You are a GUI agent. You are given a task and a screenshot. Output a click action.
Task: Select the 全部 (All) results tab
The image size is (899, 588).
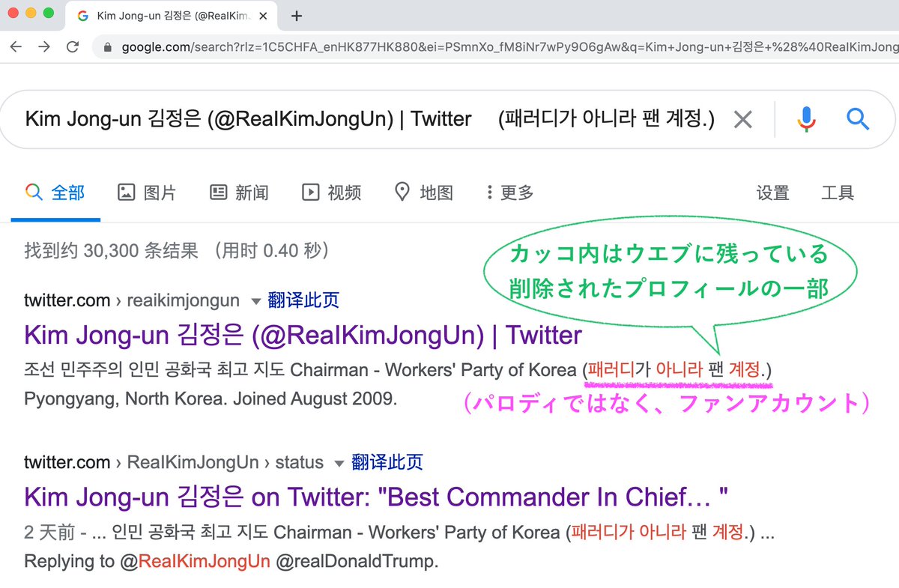[55, 193]
